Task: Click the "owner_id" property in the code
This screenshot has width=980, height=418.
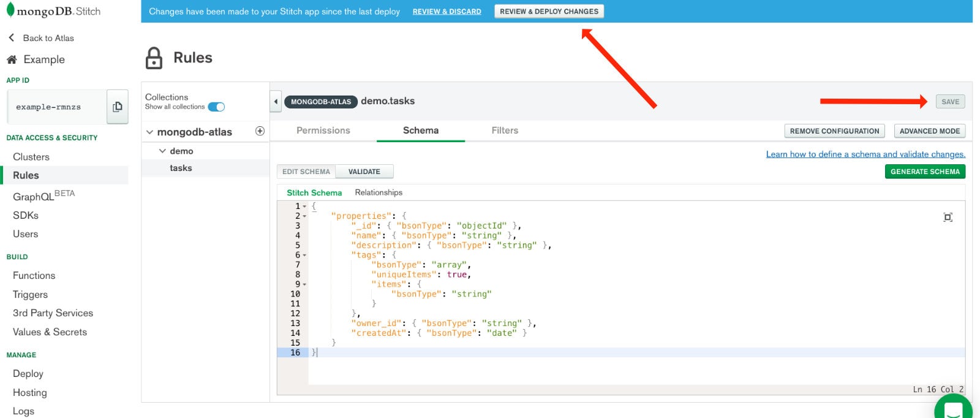Action: pyautogui.click(x=376, y=324)
